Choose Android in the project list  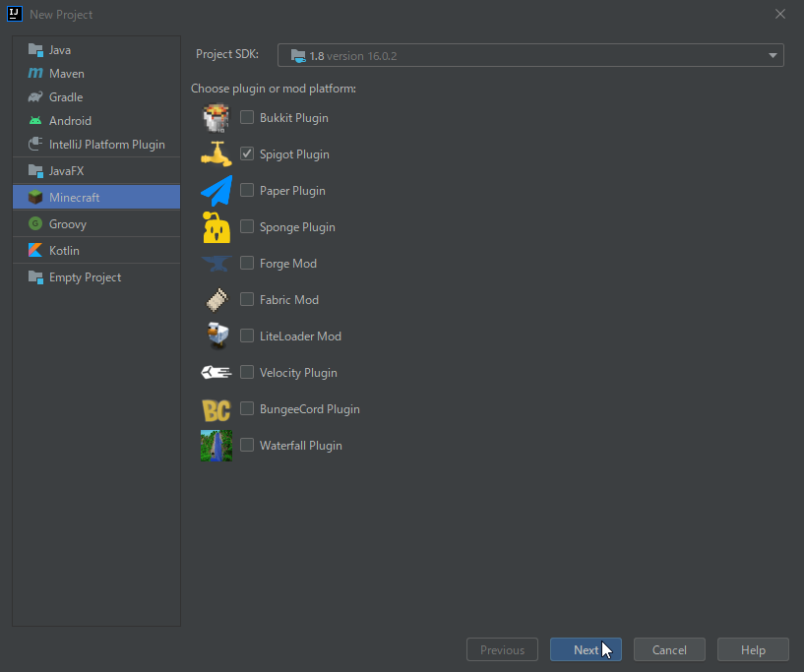point(96,120)
